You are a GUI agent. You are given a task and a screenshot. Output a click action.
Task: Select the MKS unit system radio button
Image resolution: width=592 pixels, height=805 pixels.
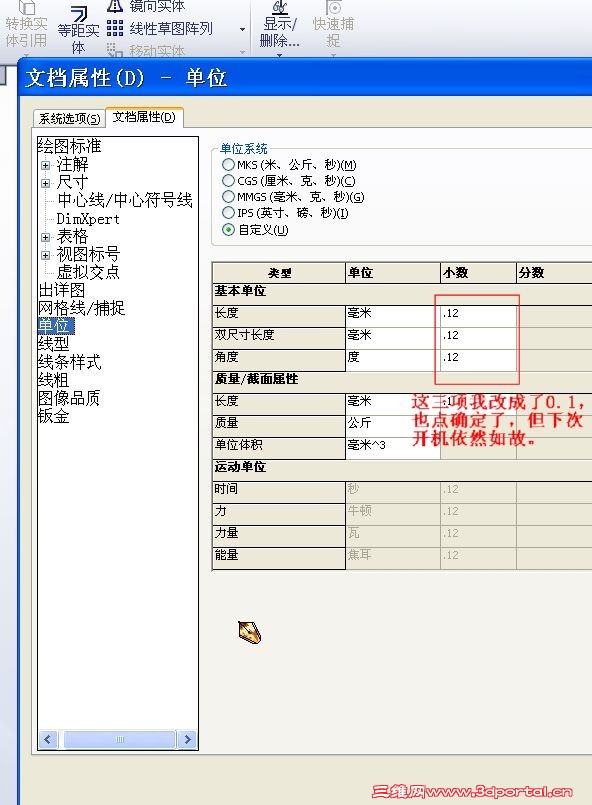pyautogui.click(x=228, y=165)
